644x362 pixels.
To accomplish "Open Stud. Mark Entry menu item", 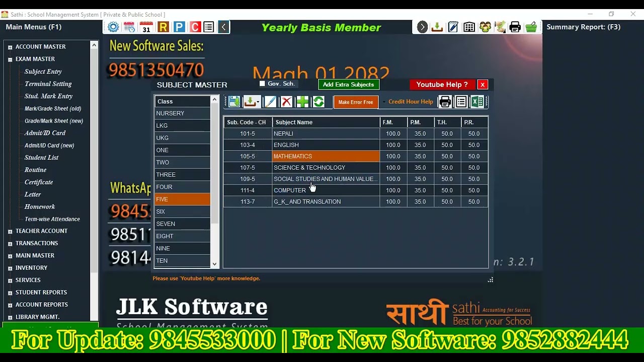I will pos(48,96).
